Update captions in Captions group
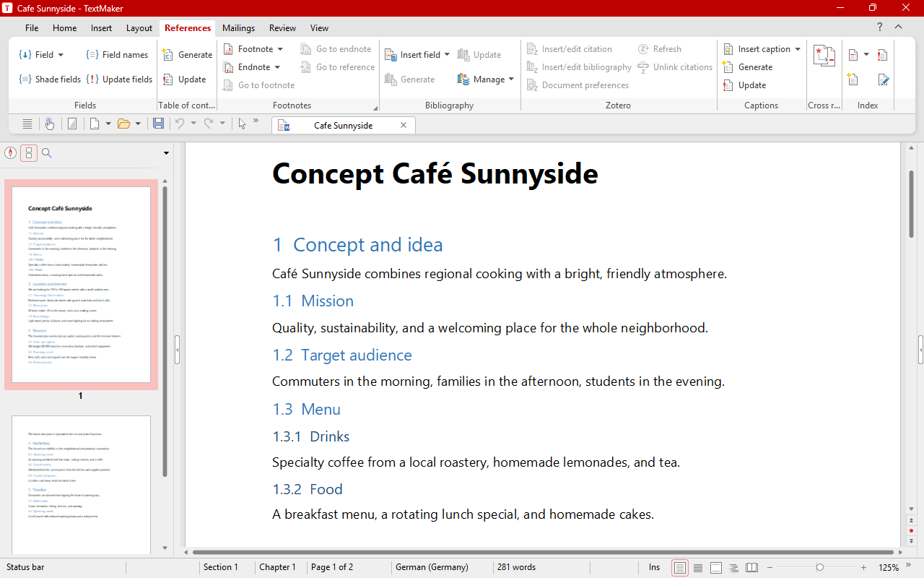The height and width of the screenshot is (578, 924). tap(745, 85)
